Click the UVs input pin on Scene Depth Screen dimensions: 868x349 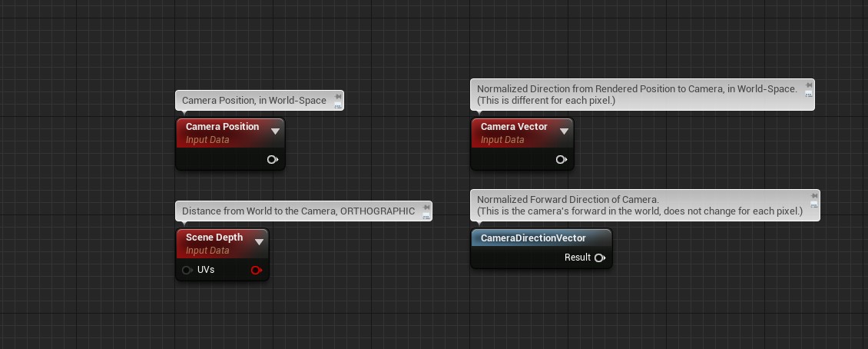187,271
